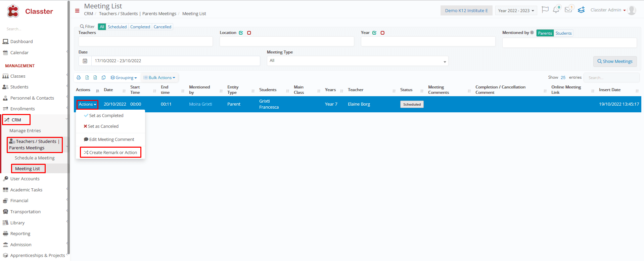644x261 pixels.
Task: Open Reporting in sidebar
Action: coord(20,234)
